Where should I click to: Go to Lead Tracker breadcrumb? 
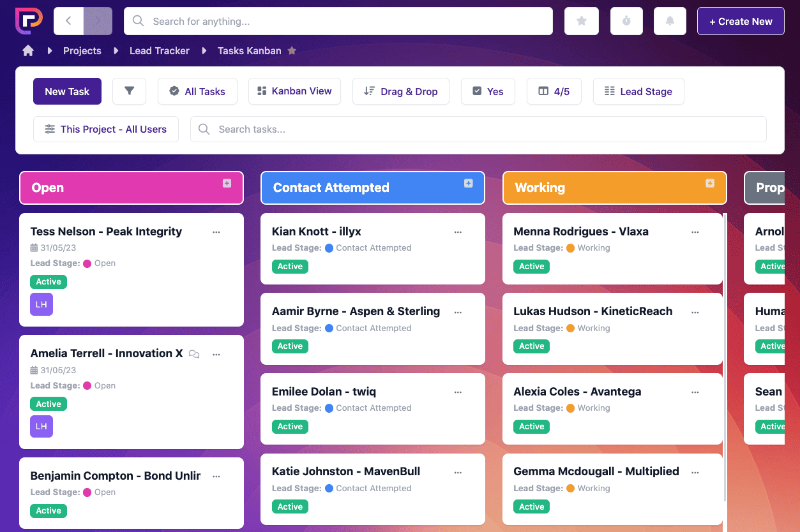[160, 50]
